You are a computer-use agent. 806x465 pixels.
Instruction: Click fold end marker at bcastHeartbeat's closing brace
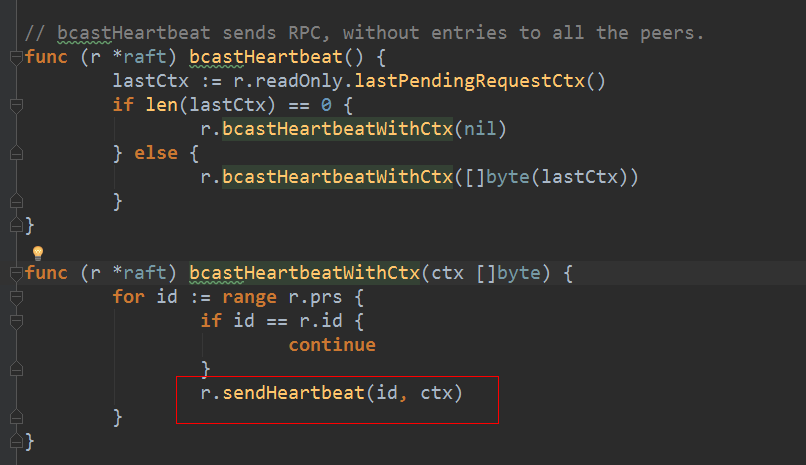point(16,225)
